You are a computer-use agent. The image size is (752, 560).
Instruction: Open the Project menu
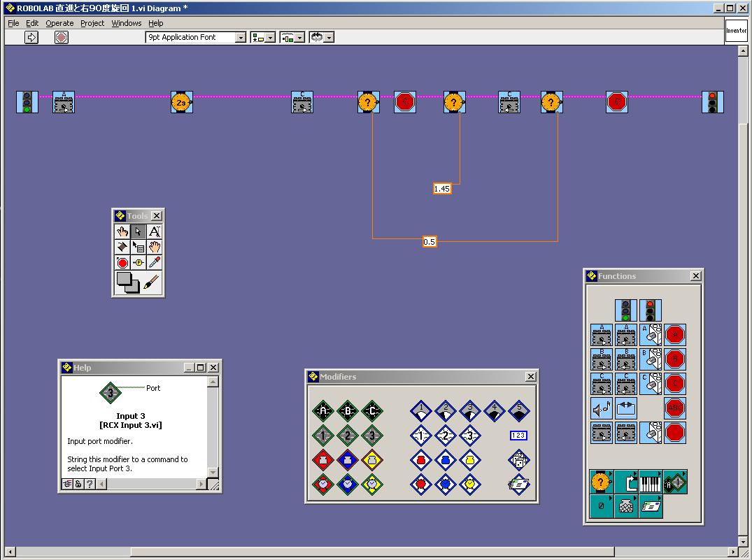coord(92,23)
